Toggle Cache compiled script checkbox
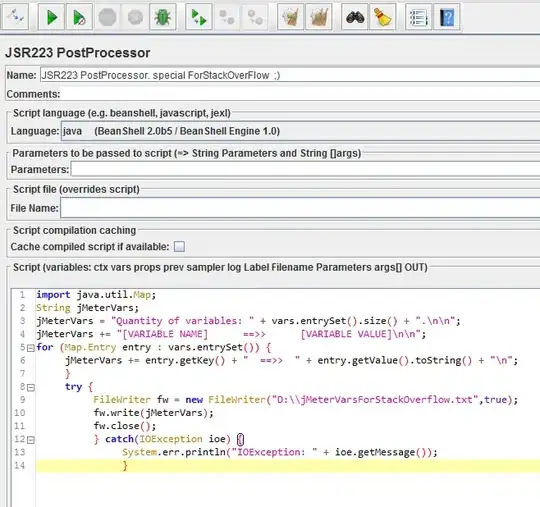 pyautogui.click(x=179, y=247)
